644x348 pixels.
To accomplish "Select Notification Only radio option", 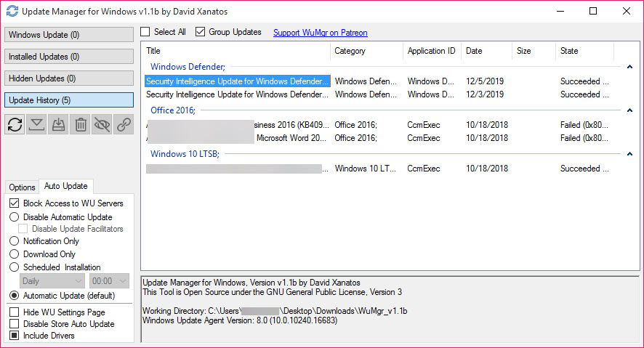I will pos(15,241).
